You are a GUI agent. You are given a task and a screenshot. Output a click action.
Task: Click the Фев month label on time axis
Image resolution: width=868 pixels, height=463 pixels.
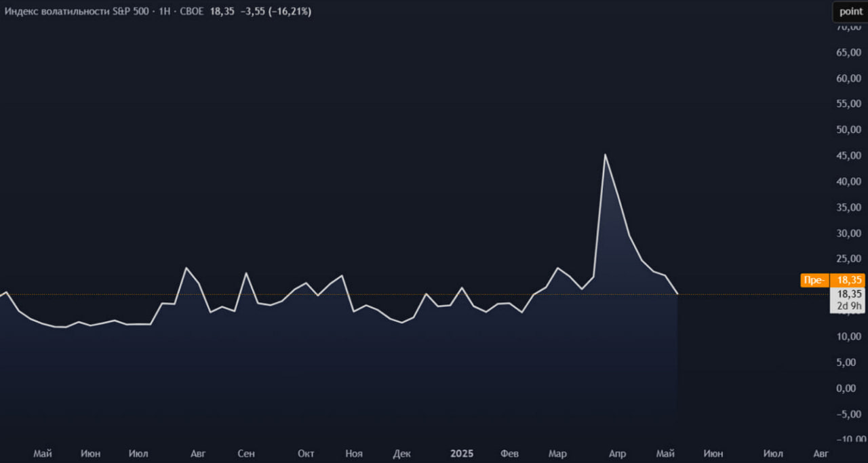point(509,454)
